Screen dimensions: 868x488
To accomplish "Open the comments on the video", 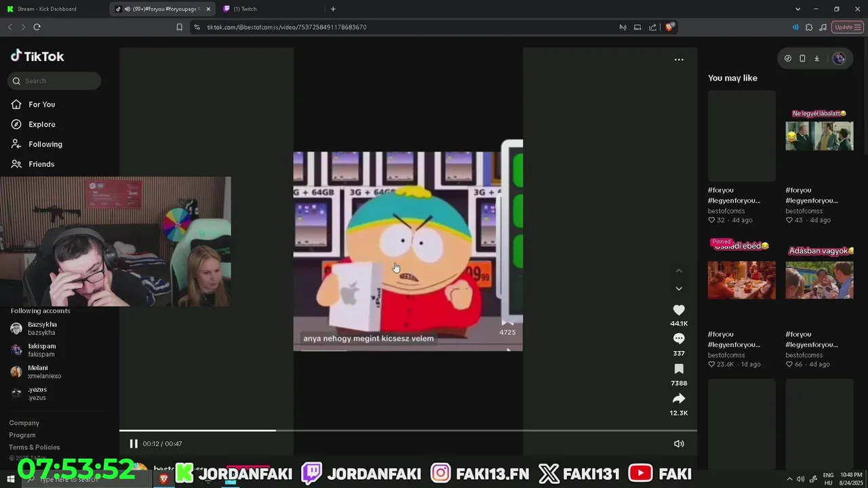I will [679, 339].
